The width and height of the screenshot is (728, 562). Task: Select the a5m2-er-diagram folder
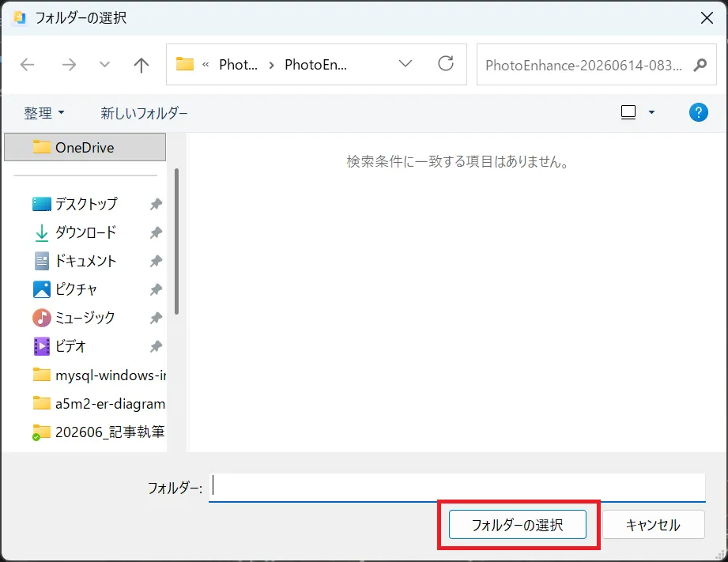coord(99,404)
